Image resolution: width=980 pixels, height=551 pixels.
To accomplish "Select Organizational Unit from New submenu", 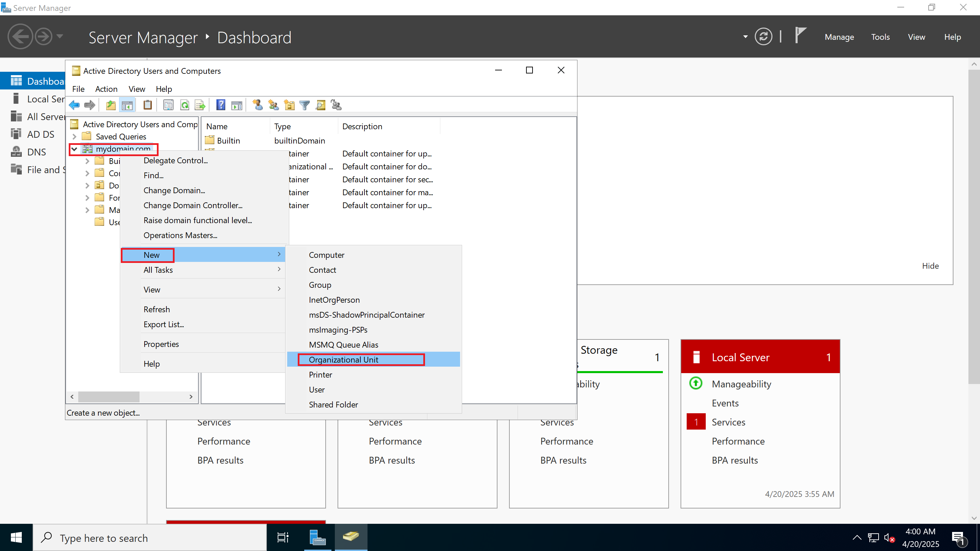I will pos(373,360).
